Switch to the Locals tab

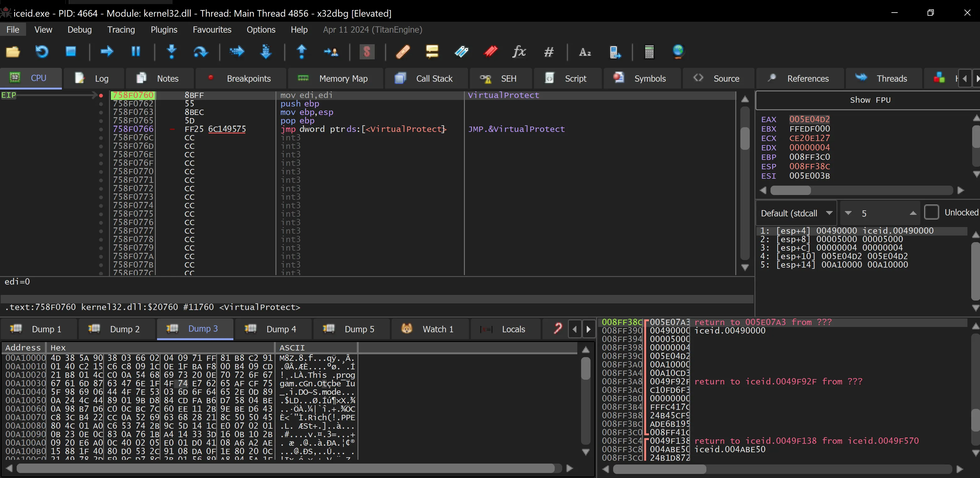[x=505, y=329]
